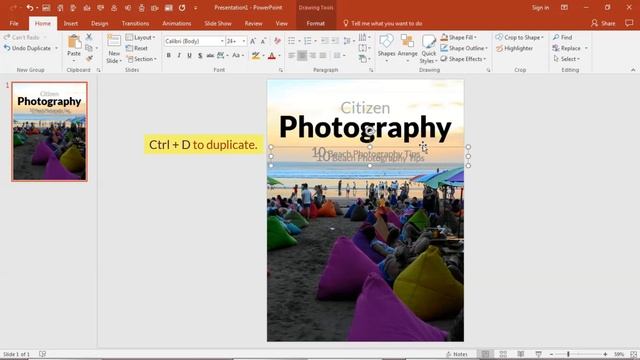Open the Shape Outline dropdown
The width and height of the screenshot is (640, 360).
(x=464, y=48)
